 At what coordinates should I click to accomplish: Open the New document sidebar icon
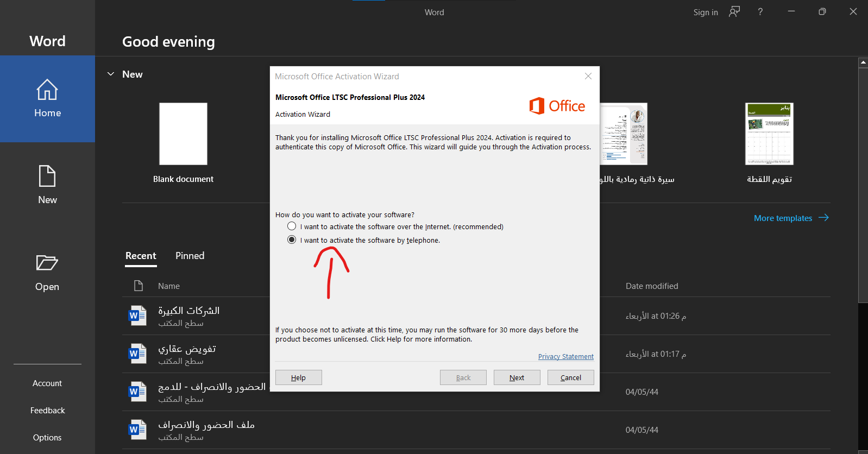(x=47, y=176)
